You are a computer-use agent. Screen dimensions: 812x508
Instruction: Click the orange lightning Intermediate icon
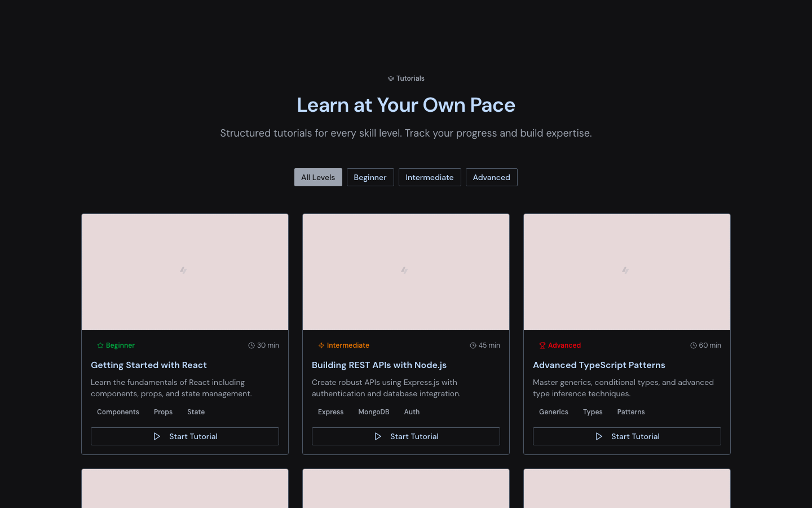coord(321,345)
